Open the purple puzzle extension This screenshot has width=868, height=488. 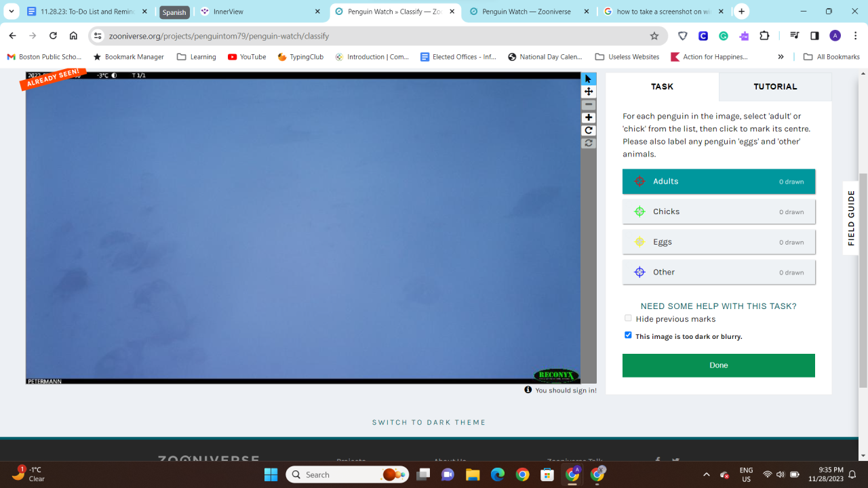pos(744,36)
